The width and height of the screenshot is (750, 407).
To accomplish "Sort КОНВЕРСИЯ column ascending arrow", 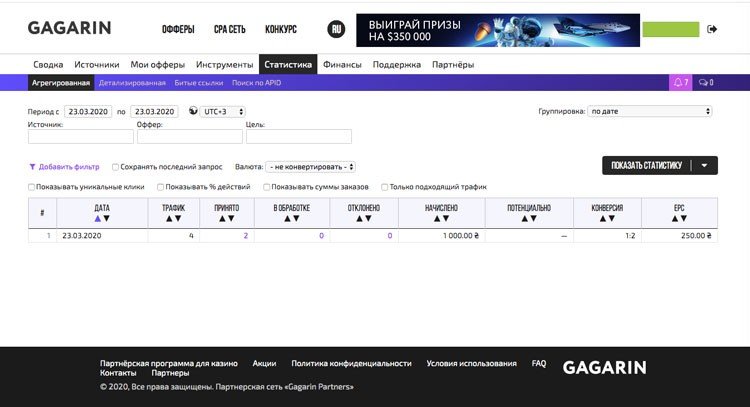I will (x=603, y=219).
